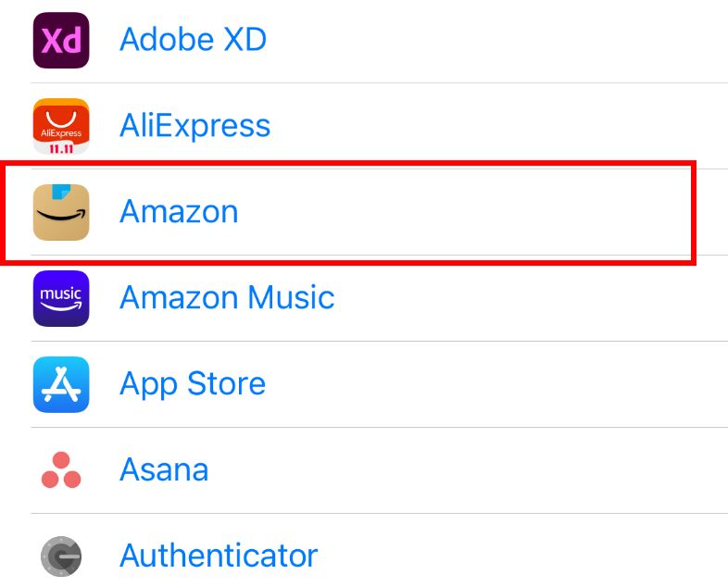Click blank space right of Asana label
Viewport: 728px width, 587px height.
(x=463, y=470)
